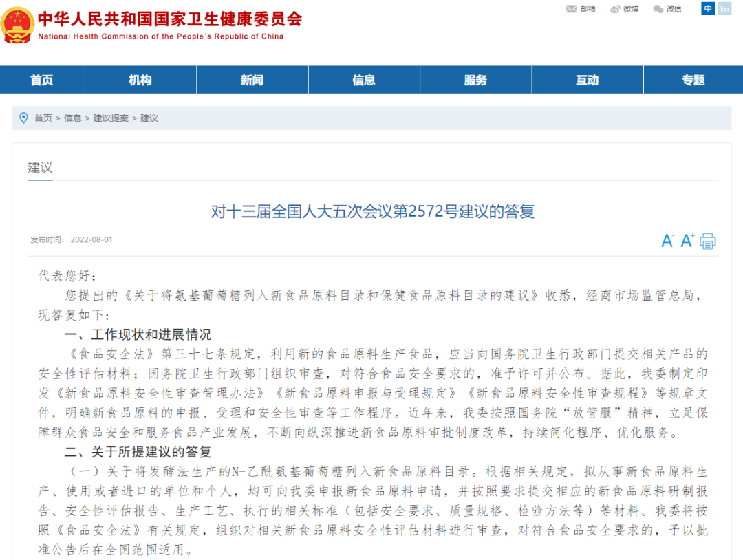The image size is (743, 560).
Task: Open the 微博 Weibo link
Action: tap(624, 8)
